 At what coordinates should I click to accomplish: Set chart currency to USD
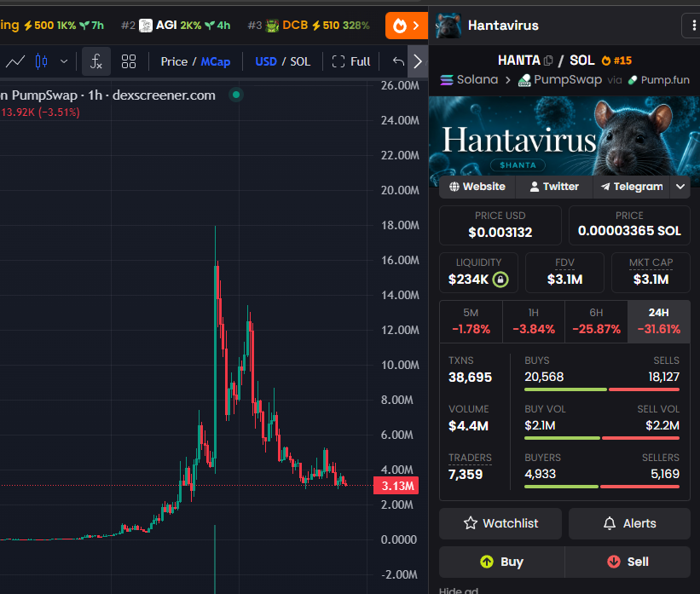266,61
